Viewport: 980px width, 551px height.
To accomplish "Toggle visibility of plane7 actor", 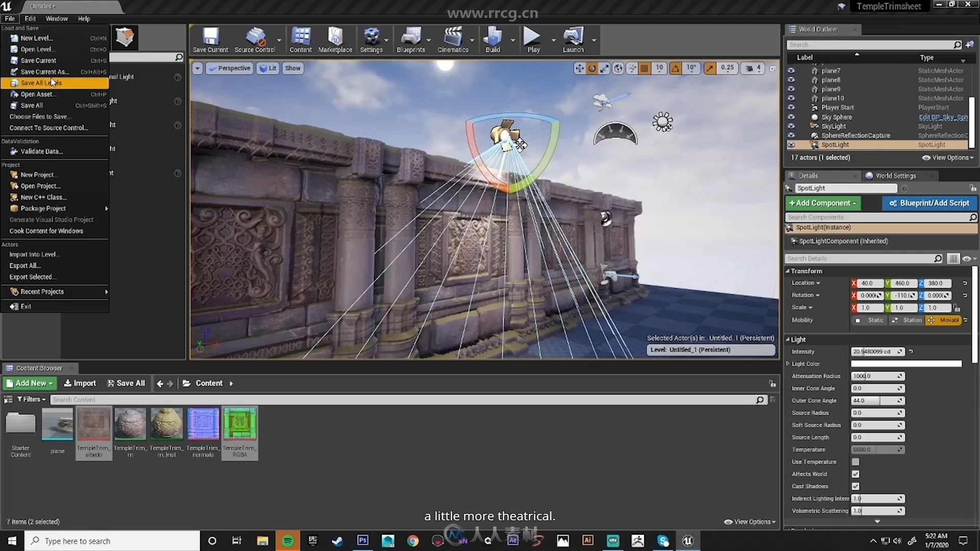I will [x=791, y=71].
